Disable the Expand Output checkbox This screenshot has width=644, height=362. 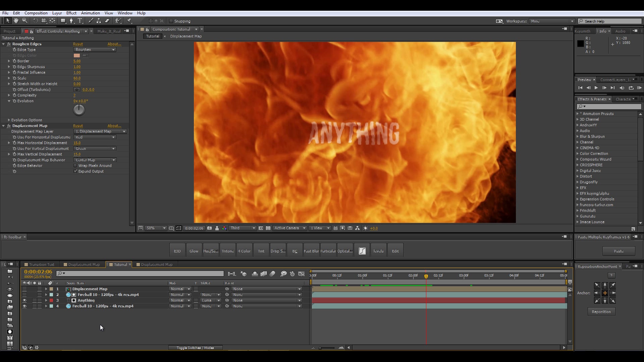point(75,171)
